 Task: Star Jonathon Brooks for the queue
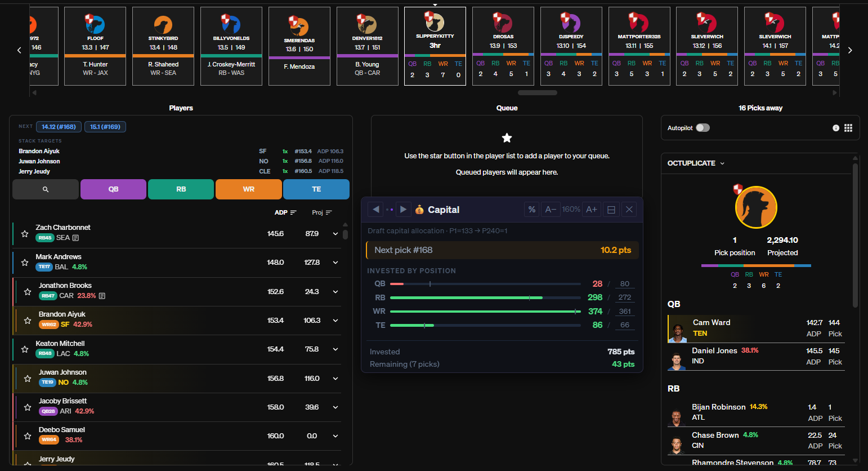pos(28,291)
